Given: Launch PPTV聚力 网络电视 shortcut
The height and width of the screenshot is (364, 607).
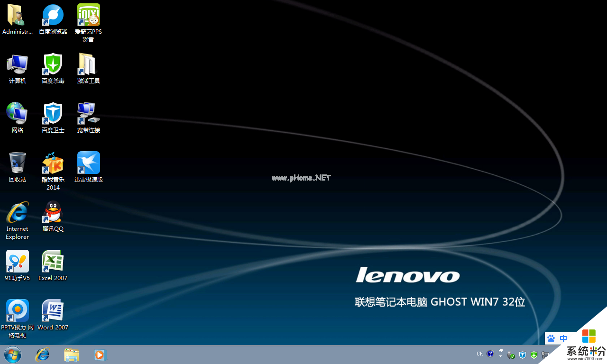Looking at the screenshot, I should (x=18, y=319).
